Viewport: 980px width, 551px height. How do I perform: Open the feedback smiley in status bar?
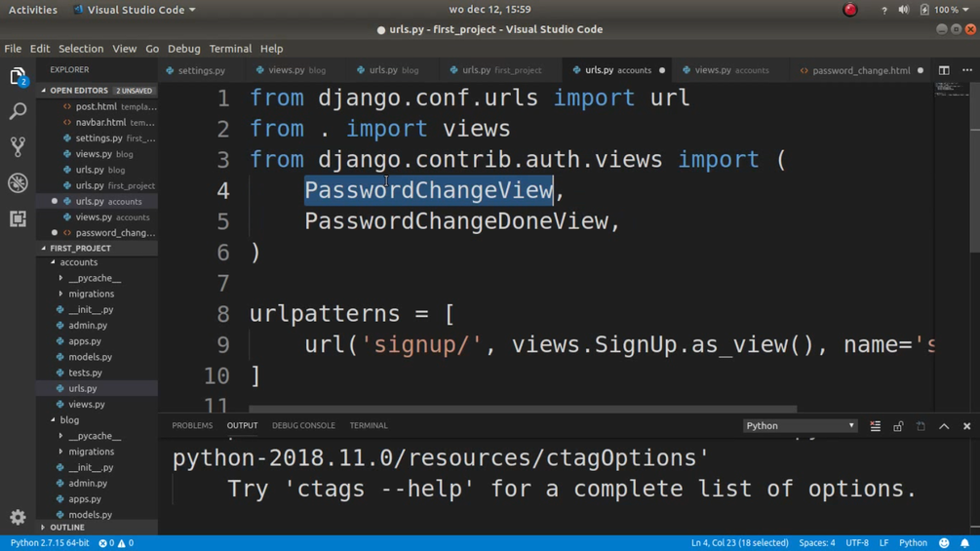coord(944,543)
